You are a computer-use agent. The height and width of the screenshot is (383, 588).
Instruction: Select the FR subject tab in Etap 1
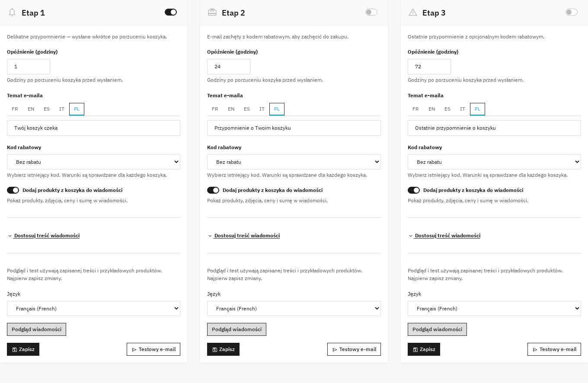[15, 109]
